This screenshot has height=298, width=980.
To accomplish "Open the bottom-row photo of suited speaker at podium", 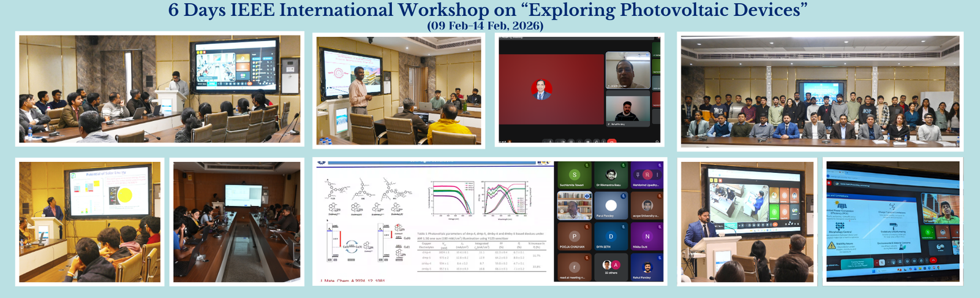I will [747, 221].
